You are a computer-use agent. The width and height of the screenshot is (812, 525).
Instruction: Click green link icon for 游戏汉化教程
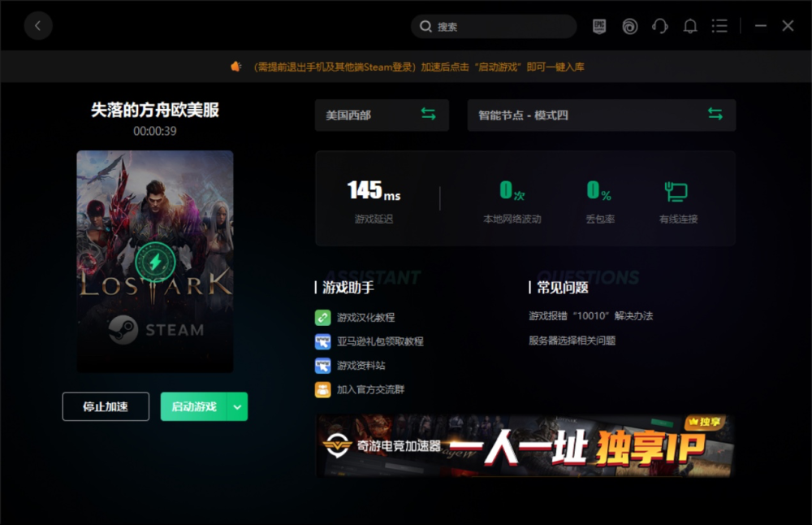tap(322, 317)
